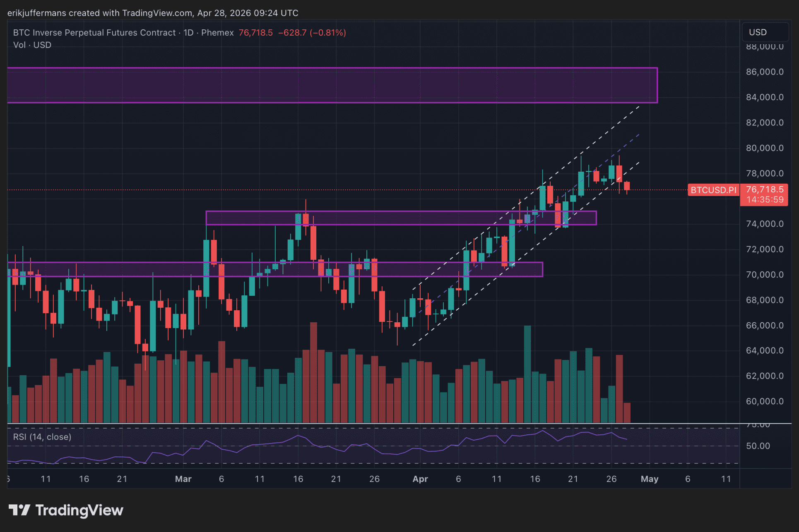Click the 1D timeframe text in header
799x532 pixels.
pyautogui.click(x=188, y=33)
